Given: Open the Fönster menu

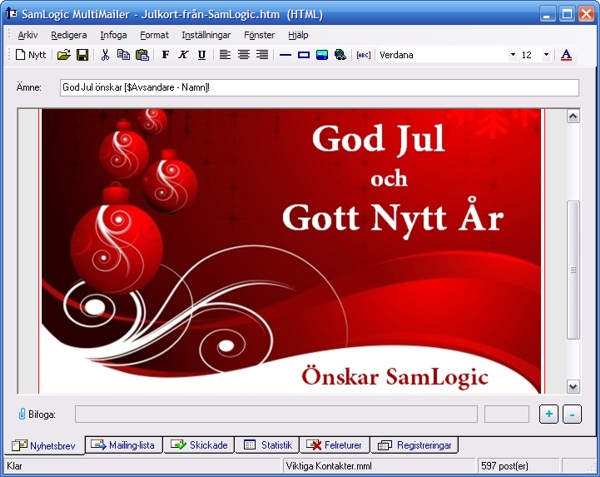Looking at the screenshot, I should 259,35.
